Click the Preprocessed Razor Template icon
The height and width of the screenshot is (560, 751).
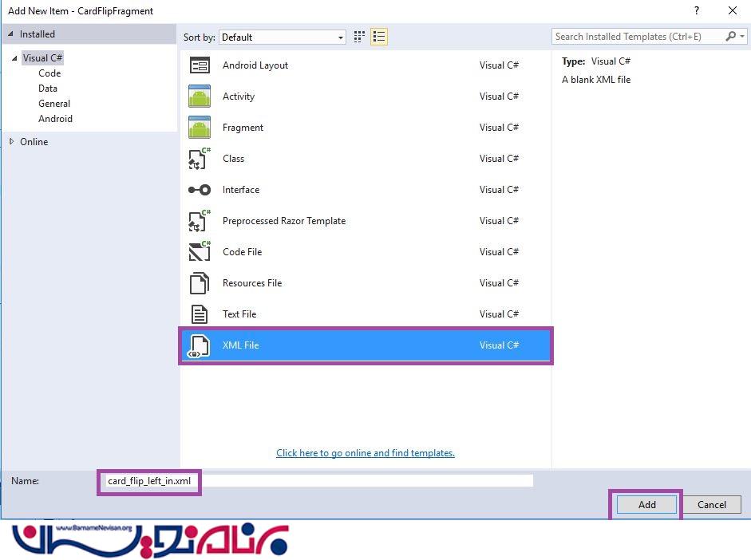coord(200,221)
